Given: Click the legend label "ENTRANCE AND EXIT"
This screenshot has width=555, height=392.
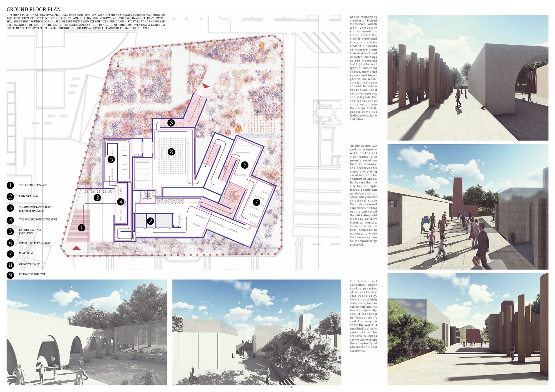Looking at the screenshot, I should 32,274.
